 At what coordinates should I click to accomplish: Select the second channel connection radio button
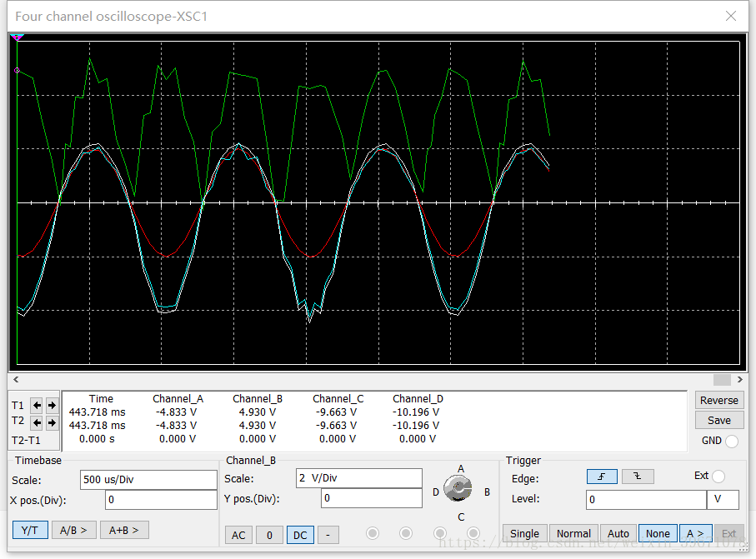406,533
